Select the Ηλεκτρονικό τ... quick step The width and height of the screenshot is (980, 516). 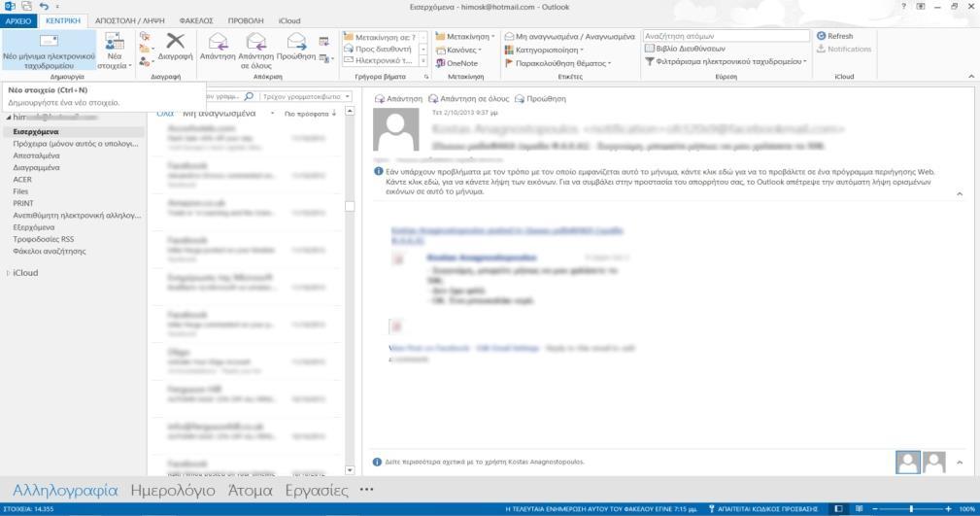click(380, 60)
